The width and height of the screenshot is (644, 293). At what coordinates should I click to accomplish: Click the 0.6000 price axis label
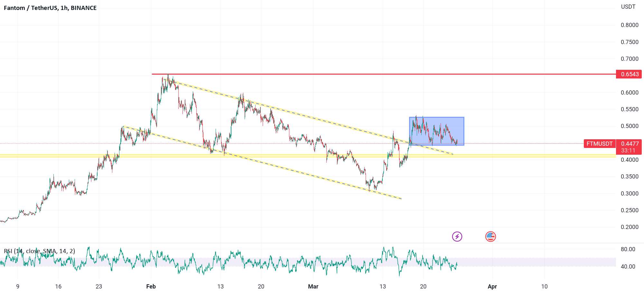pos(630,93)
